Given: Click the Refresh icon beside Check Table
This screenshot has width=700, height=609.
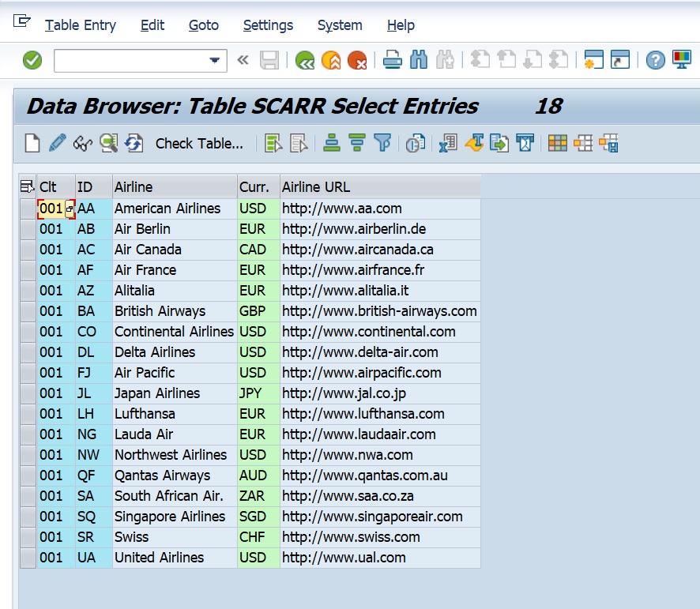Looking at the screenshot, I should pyautogui.click(x=134, y=143).
